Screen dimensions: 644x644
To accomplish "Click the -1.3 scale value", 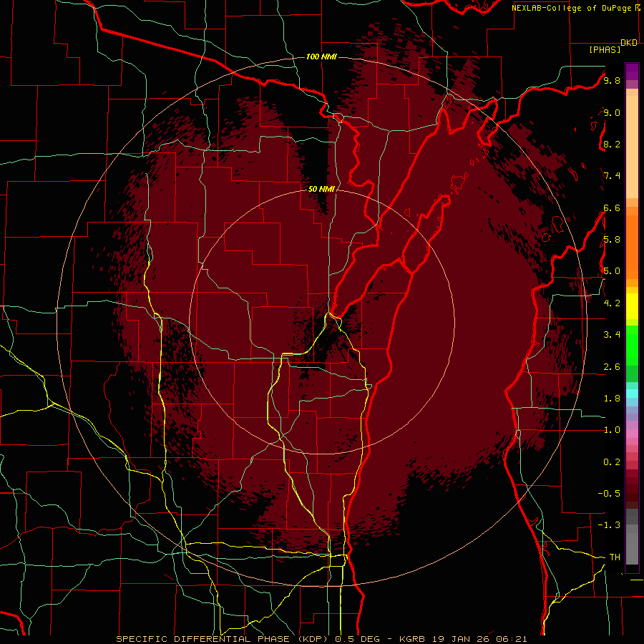I will click(609, 525).
